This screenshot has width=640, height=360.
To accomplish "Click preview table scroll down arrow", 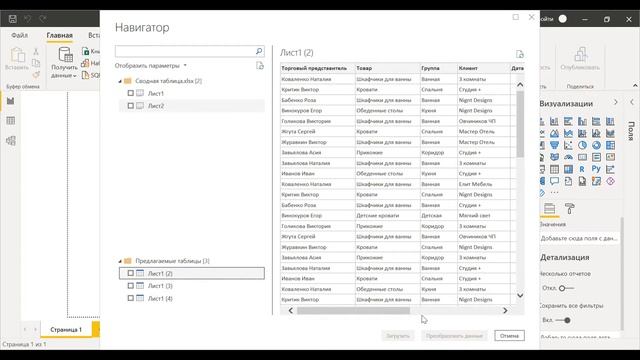I will click(520, 295).
